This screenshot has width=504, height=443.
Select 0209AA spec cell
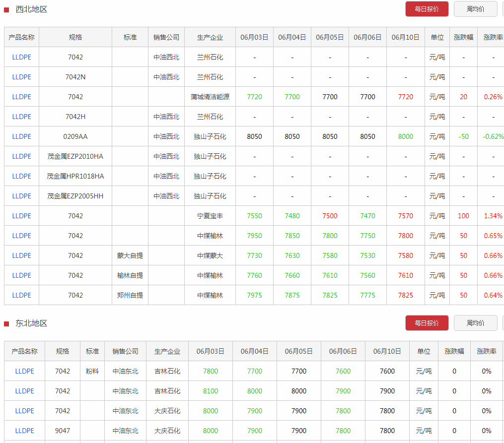[x=75, y=137]
